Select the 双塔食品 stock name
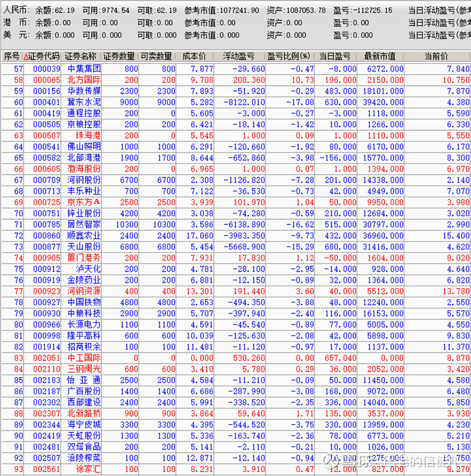471x476 pixels. click(x=84, y=447)
